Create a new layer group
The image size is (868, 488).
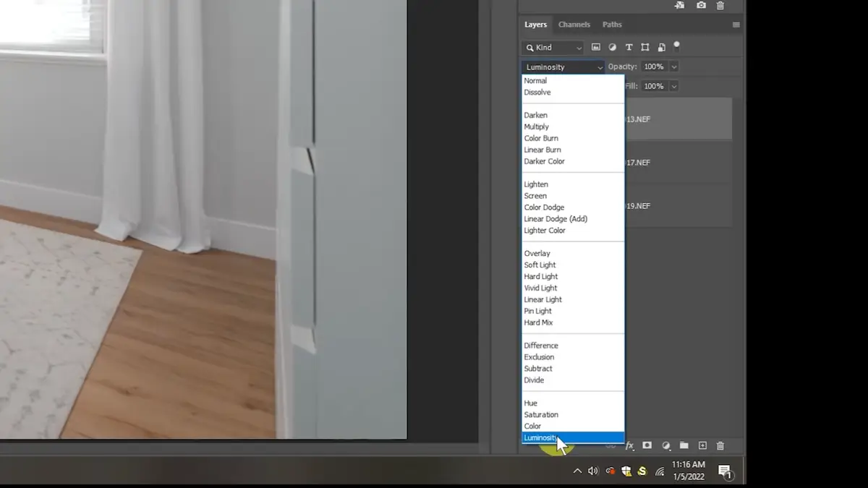coord(684,446)
